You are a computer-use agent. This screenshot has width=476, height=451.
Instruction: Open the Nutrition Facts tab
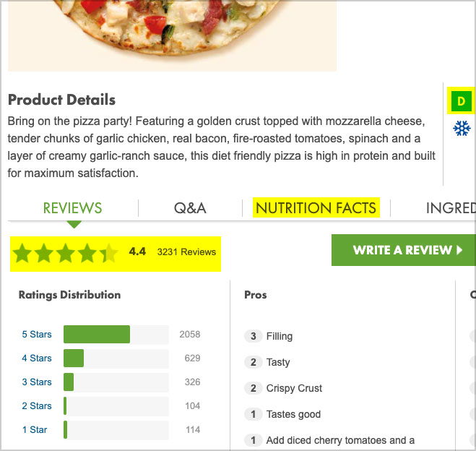coord(316,208)
